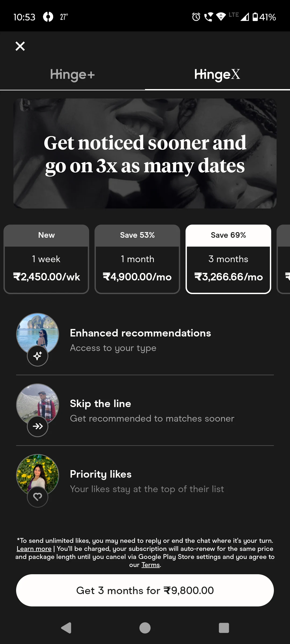Tap the hero banner Get noticed sooner
The image size is (290, 644).
(x=145, y=153)
